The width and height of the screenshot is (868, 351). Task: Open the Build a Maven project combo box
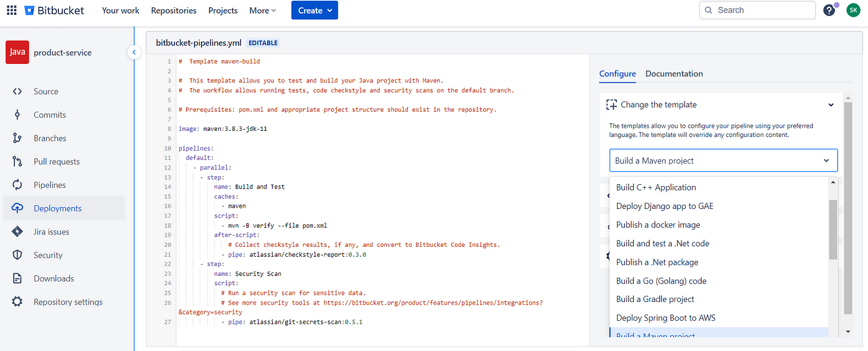[723, 160]
